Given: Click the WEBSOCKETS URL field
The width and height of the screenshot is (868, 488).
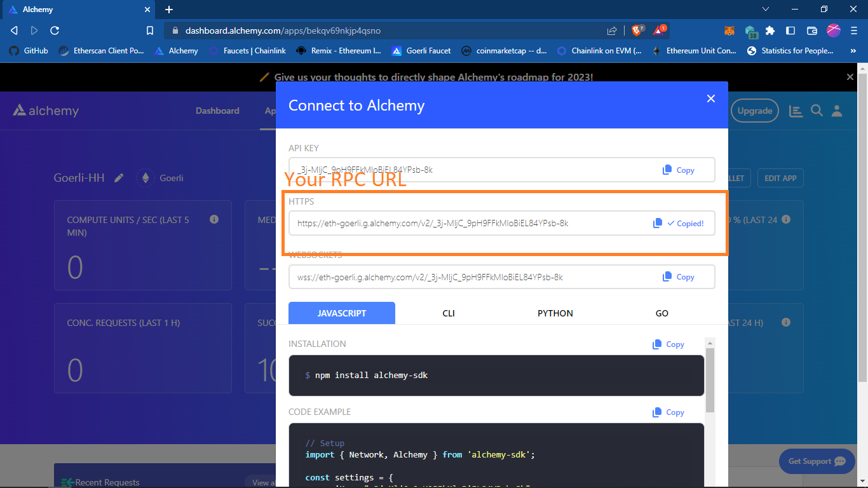Looking at the screenshot, I should coord(502,277).
